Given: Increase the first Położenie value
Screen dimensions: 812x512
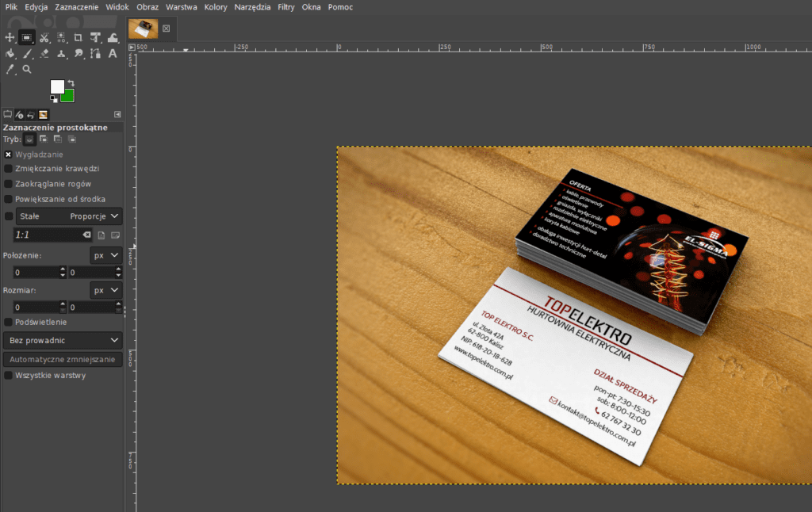Looking at the screenshot, I should pyautogui.click(x=63, y=269).
